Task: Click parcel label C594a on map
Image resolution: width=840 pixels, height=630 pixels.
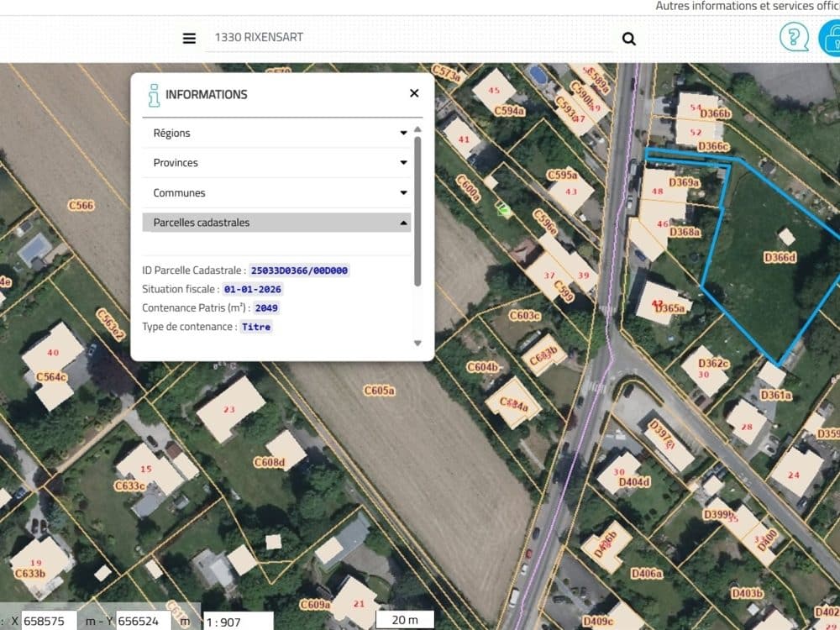Action: [x=509, y=111]
